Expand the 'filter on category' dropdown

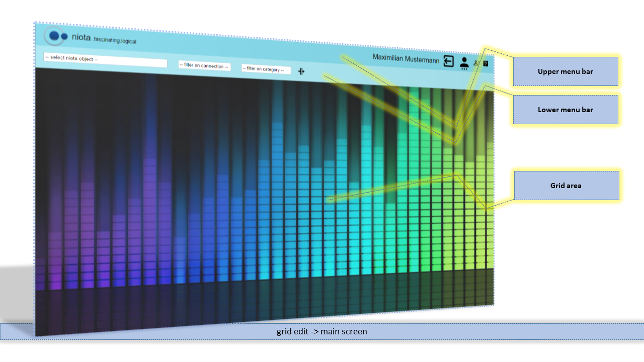click(266, 69)
